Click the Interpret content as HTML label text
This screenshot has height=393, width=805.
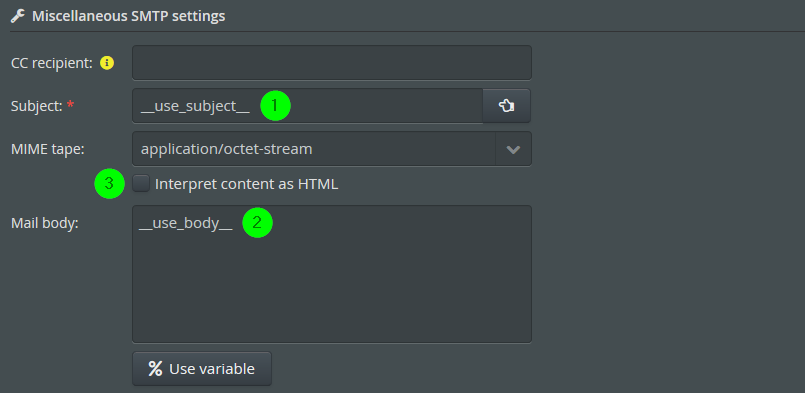(x=246, y=184)
